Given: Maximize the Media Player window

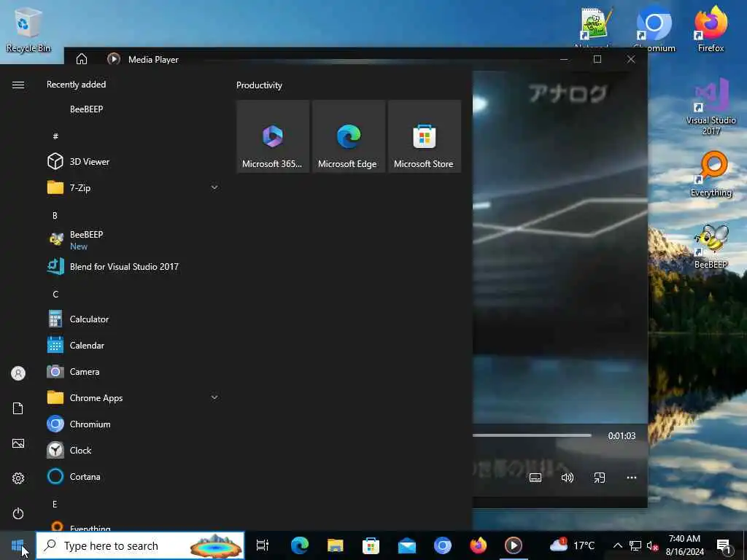Looking at the screenshot, I should click(x=597, y=59).
